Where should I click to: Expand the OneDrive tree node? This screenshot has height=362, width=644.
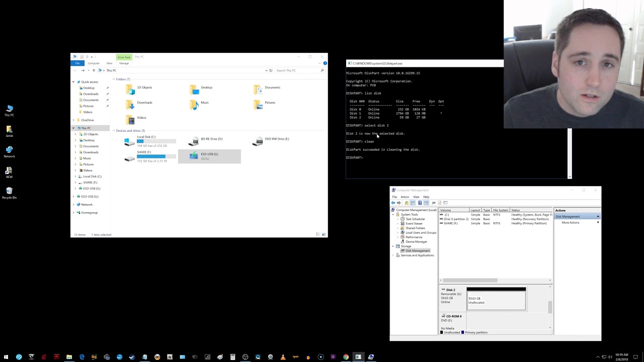(73, 120)
